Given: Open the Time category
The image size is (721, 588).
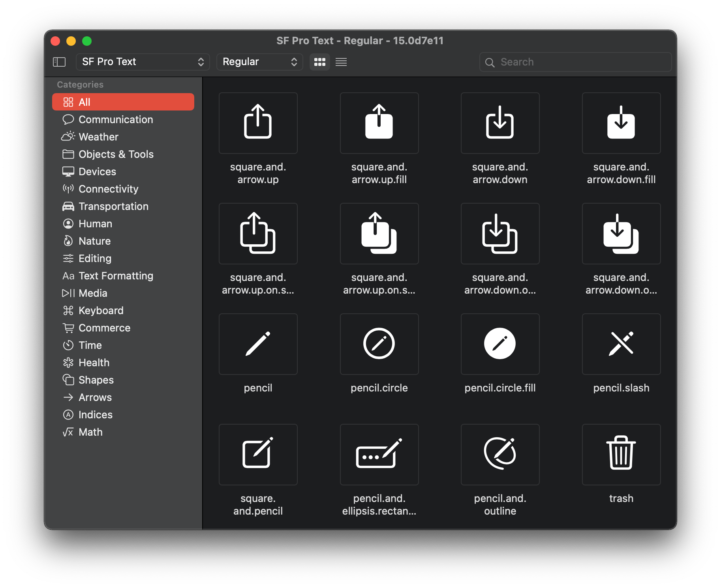Looking at the screenshot, I should [123, 345].
